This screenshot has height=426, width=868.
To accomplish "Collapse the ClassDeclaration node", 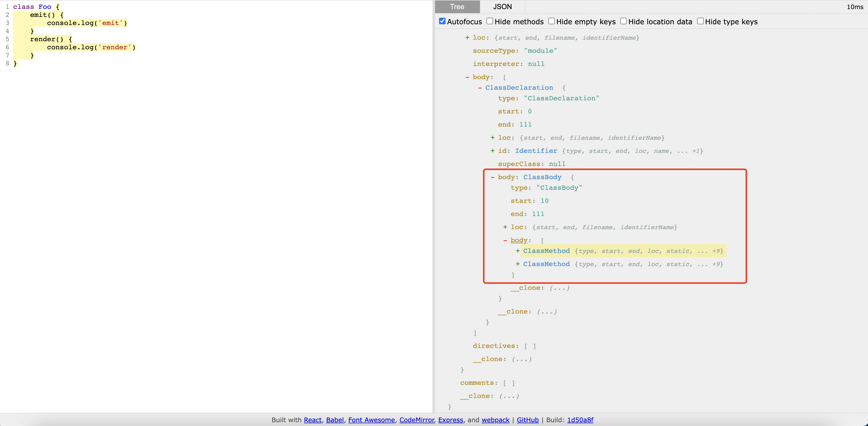I will click(x=480, y=88).
